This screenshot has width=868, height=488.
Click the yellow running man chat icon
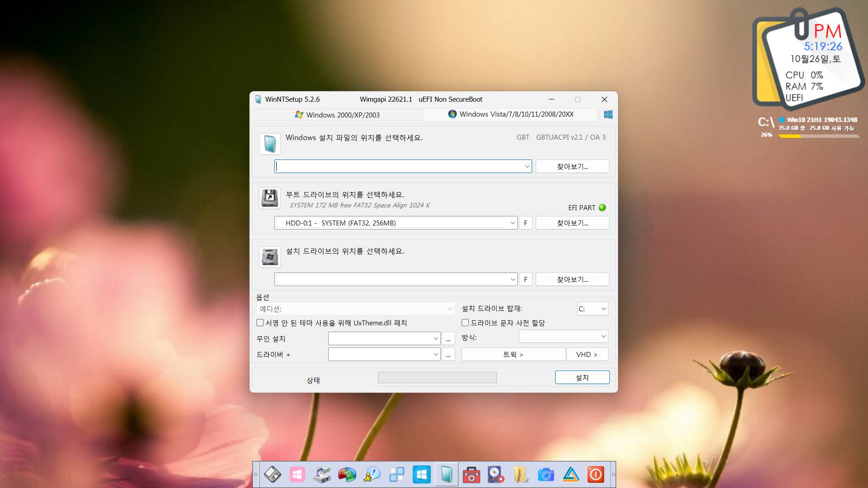click(372, 474)
